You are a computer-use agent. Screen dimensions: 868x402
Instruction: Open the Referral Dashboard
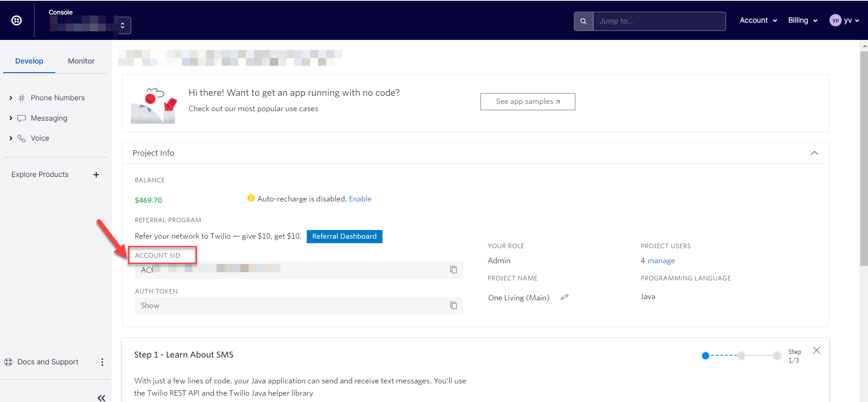pyautogui.click(x=344, y=236)
